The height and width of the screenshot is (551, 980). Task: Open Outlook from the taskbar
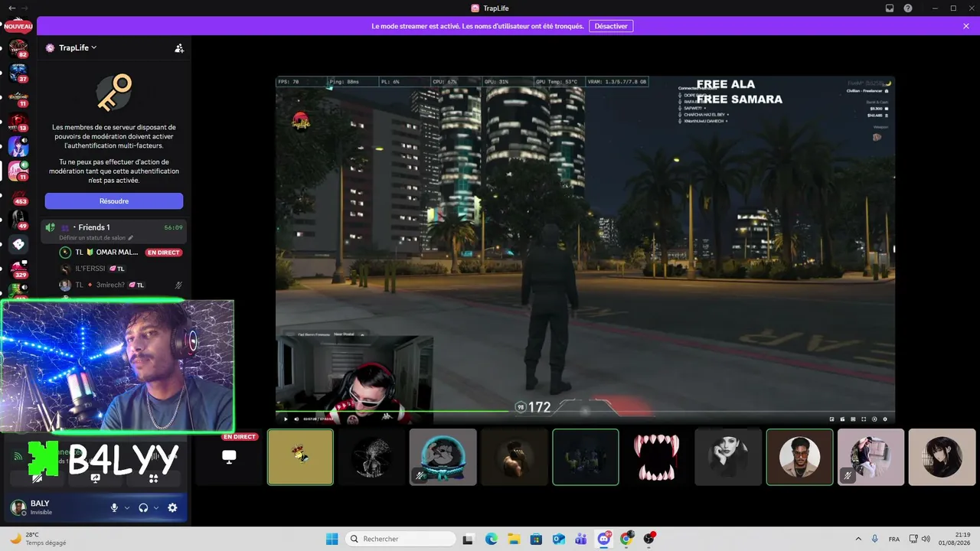pos(559,539)
